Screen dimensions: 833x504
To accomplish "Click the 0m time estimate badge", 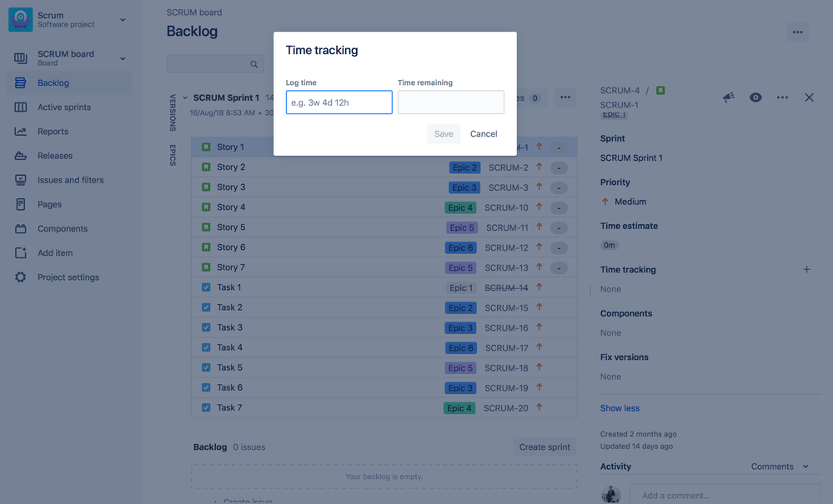I will click(x=610, y=245).
